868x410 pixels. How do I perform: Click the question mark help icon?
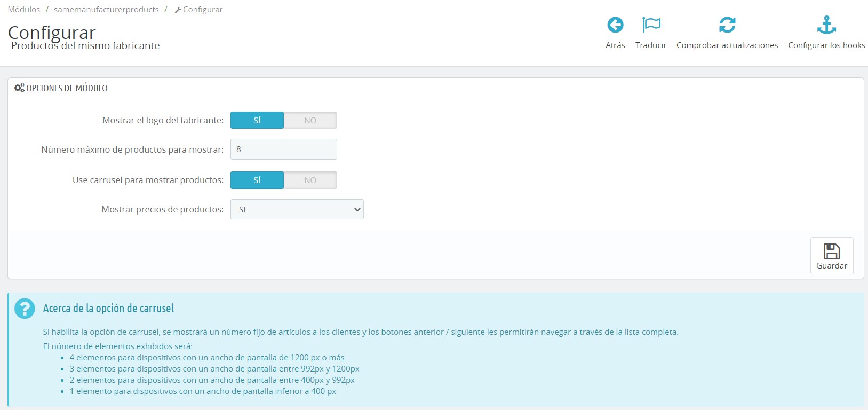click(x=25, y=309)
